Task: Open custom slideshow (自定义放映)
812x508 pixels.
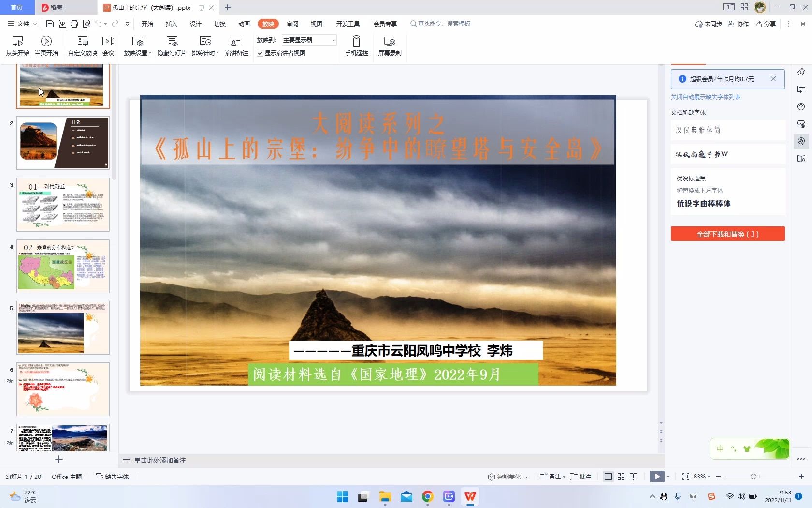Action: [83, 46]
